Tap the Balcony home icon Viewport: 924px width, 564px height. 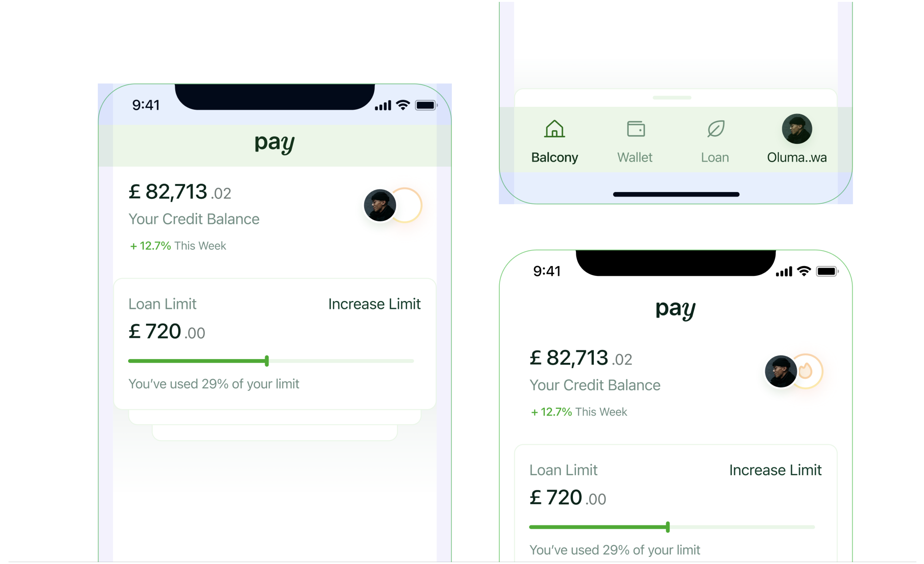tap(554, 129)
